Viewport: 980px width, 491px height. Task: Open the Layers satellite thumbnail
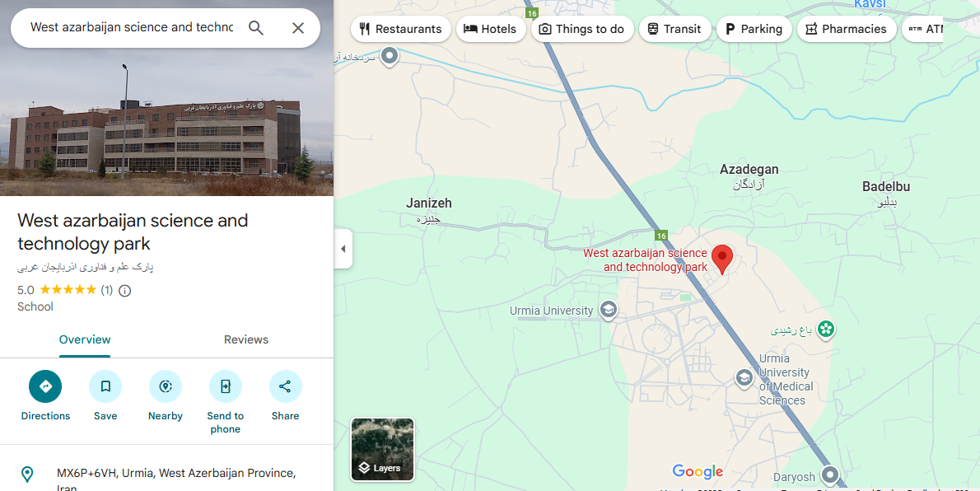point(382,449)
